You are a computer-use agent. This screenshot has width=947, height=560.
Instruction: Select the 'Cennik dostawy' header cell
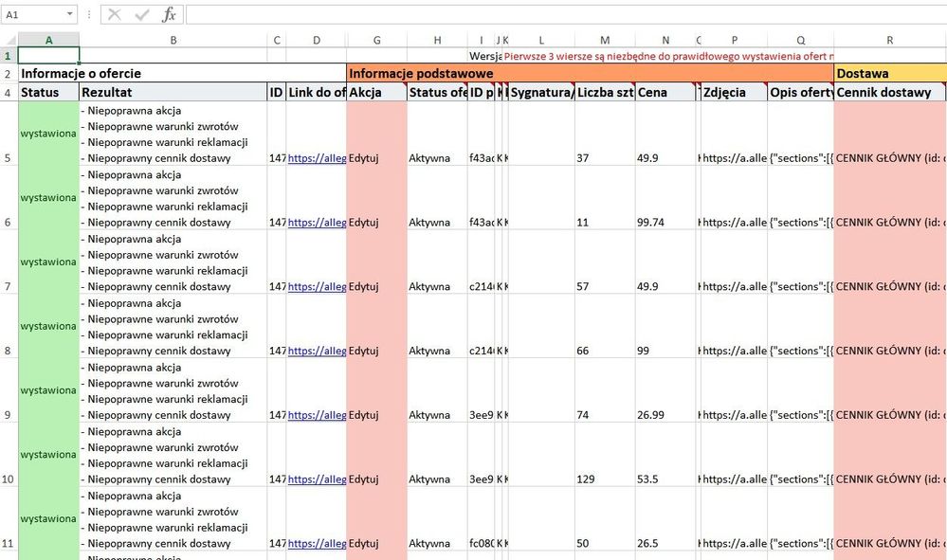coord(889,92)
